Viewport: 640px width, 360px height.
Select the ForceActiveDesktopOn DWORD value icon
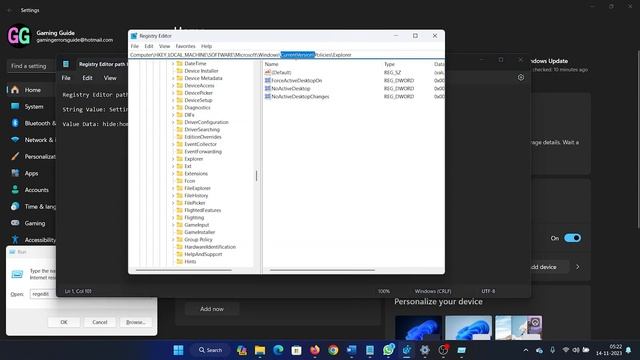click(x=268, y=80)
